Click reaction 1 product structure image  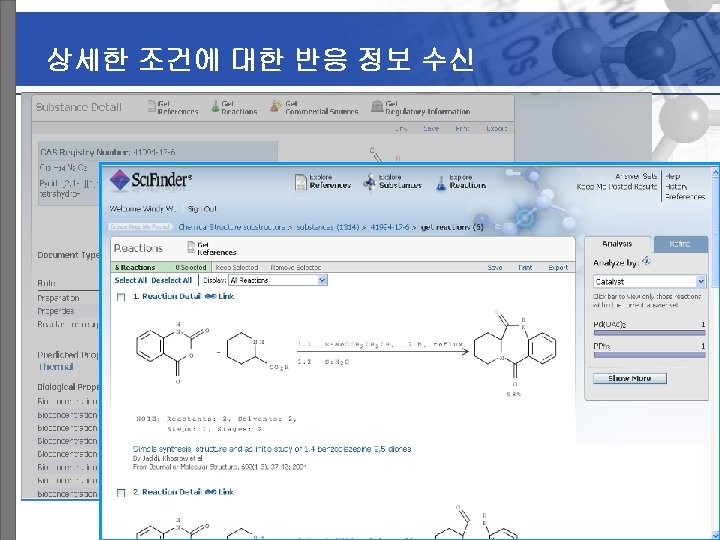pos(515,349)
